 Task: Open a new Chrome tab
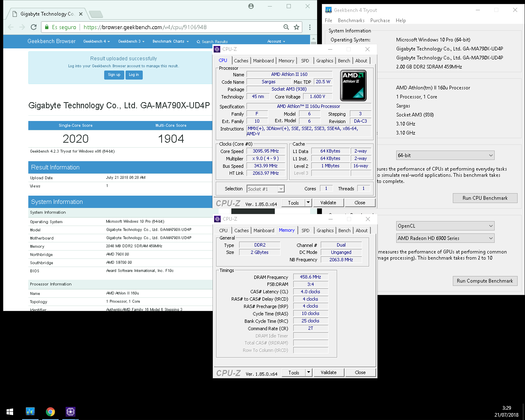point(96,14)
